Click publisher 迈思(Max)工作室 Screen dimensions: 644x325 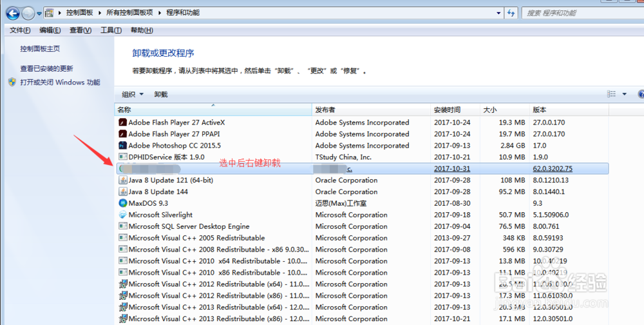pos(341,203)
